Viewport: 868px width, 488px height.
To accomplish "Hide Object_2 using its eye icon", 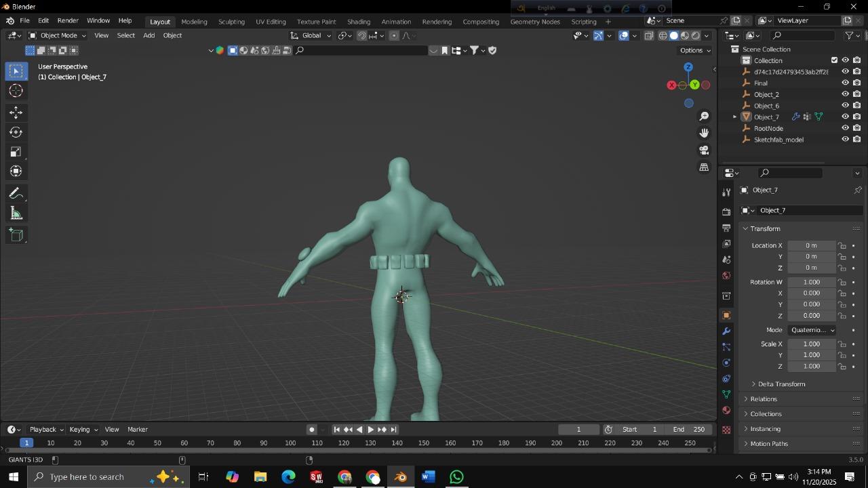I will 845,94.
